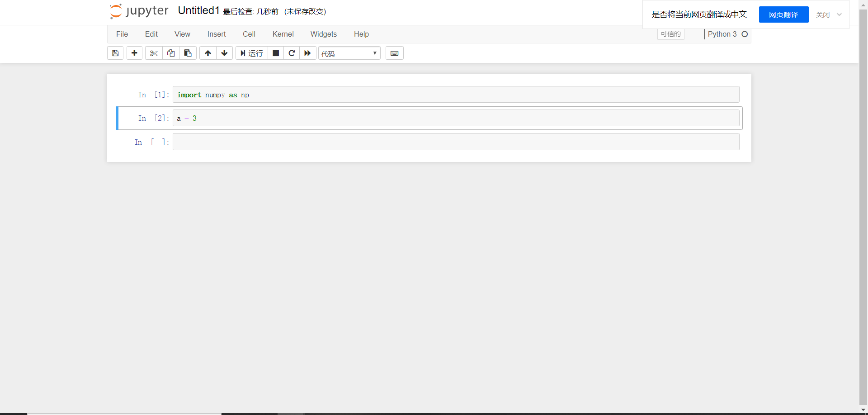The image size is (868, 415).
Task: Open the 代码 cell type dropdown
Action: (x=349, y=53)
